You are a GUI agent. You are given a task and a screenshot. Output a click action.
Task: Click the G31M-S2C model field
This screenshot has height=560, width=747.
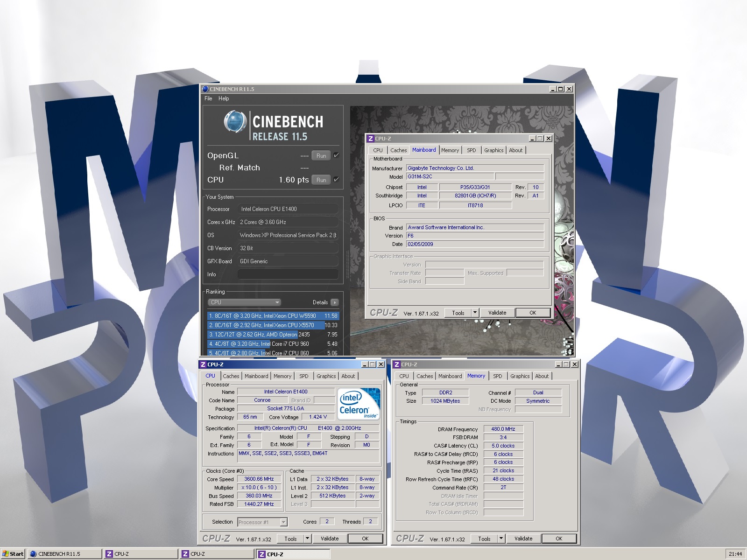point(450,176)
